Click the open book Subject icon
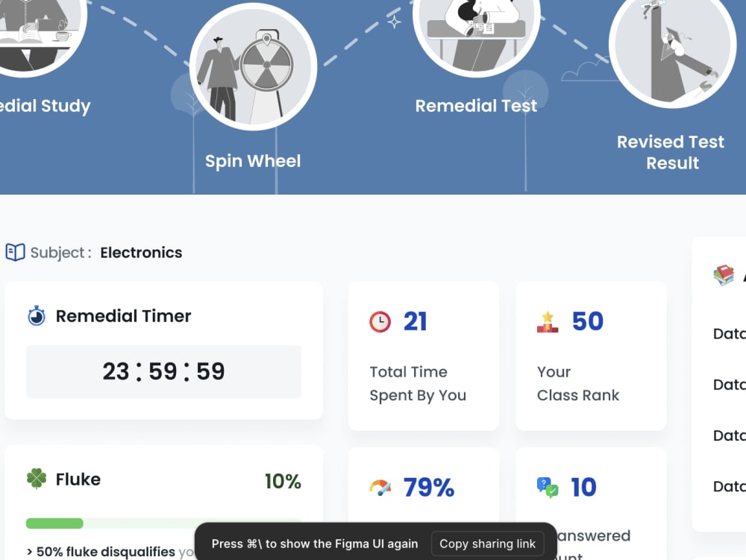746x560 pixels. [x=15, y=253]
